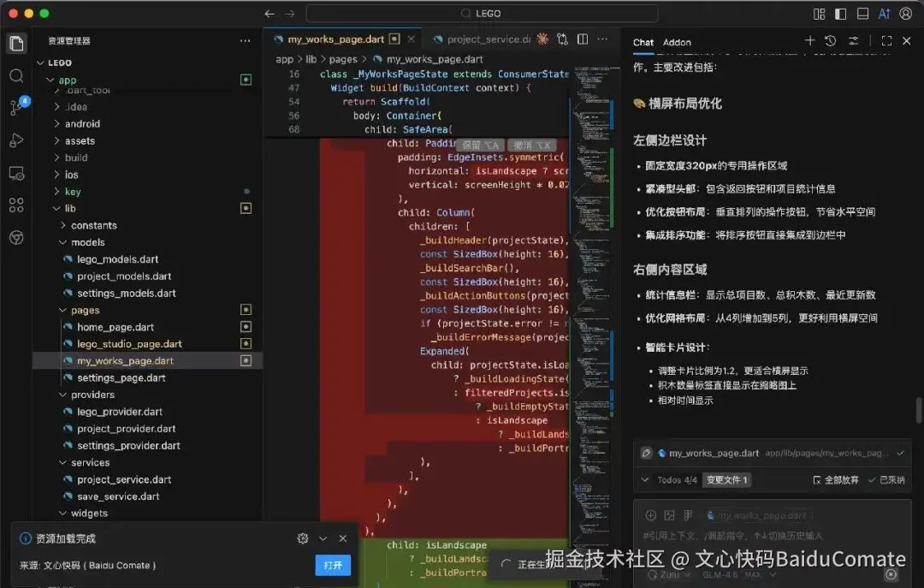Open the Run and Debug view
Viewport: 924px width, 588px height.
[16, 140]
